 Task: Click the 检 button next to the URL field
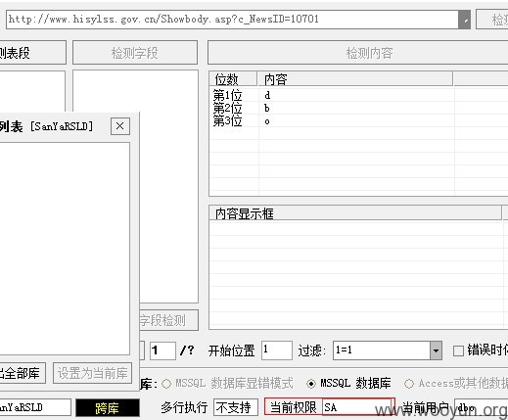492,20
